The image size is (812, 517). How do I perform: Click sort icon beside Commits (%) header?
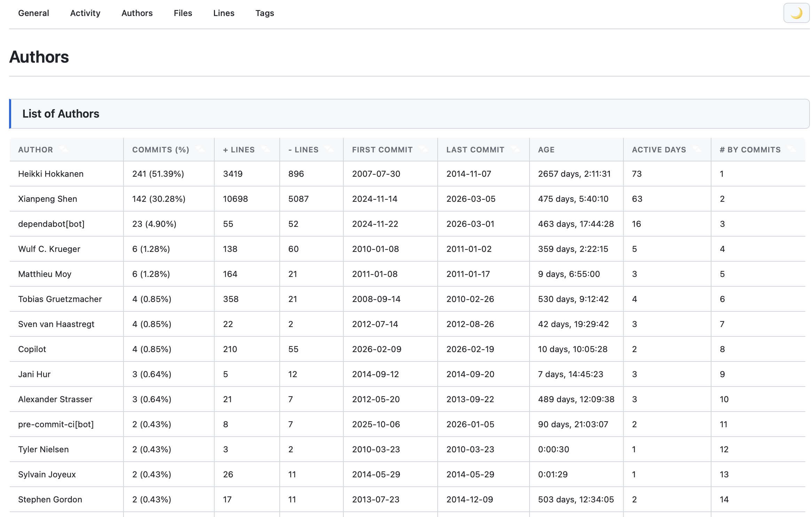click(x=200, y=149)
